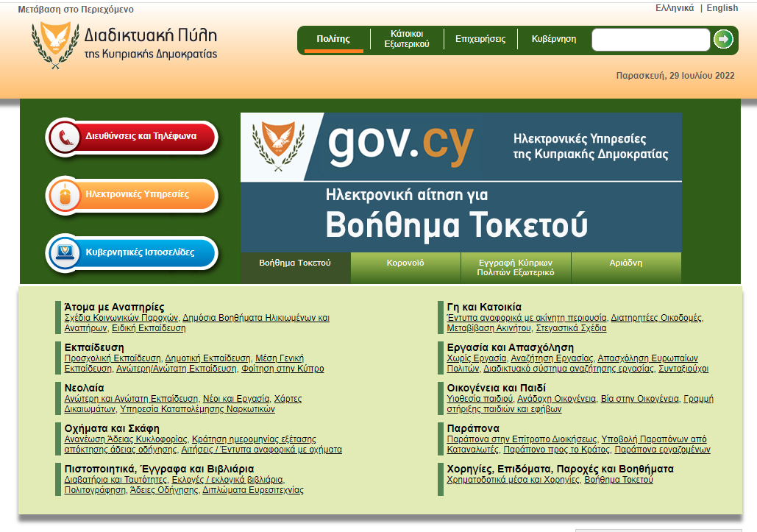Image resolution: width=757 pixels, height=532 pixels.
Task: Open Ανανέωση Άδειας Κυκλοφορίας link
Action: coord(126,439)
